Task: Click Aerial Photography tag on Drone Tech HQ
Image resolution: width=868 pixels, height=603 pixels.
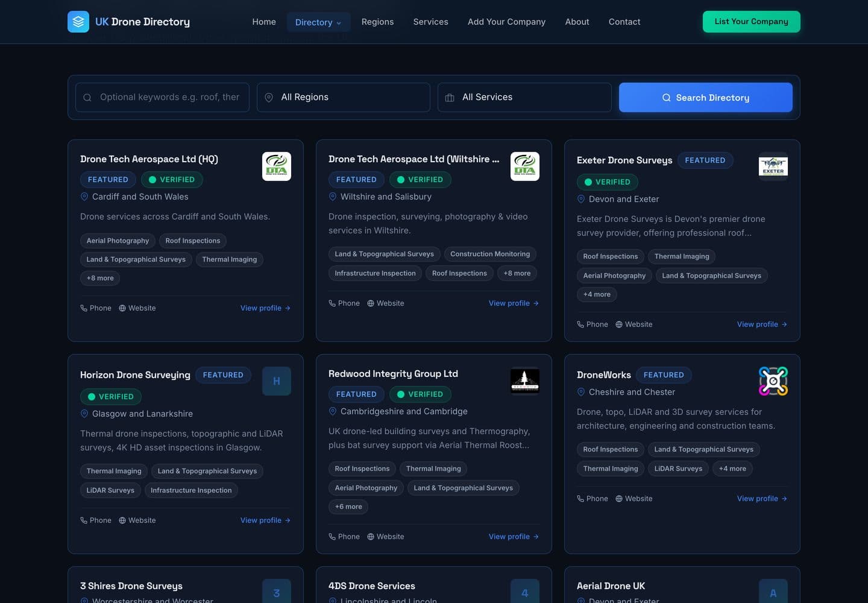Action: (118, 241)
